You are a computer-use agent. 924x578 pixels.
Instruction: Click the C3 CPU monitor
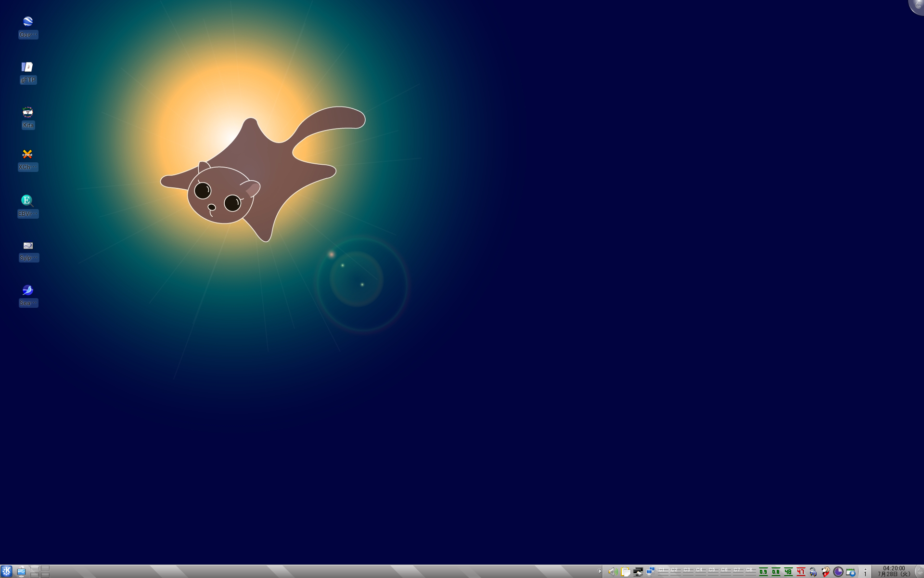[688, 572]
